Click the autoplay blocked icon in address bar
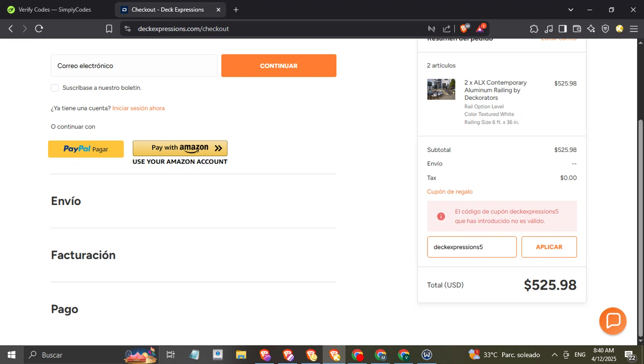The image size is (644, 364). [431, 29]
